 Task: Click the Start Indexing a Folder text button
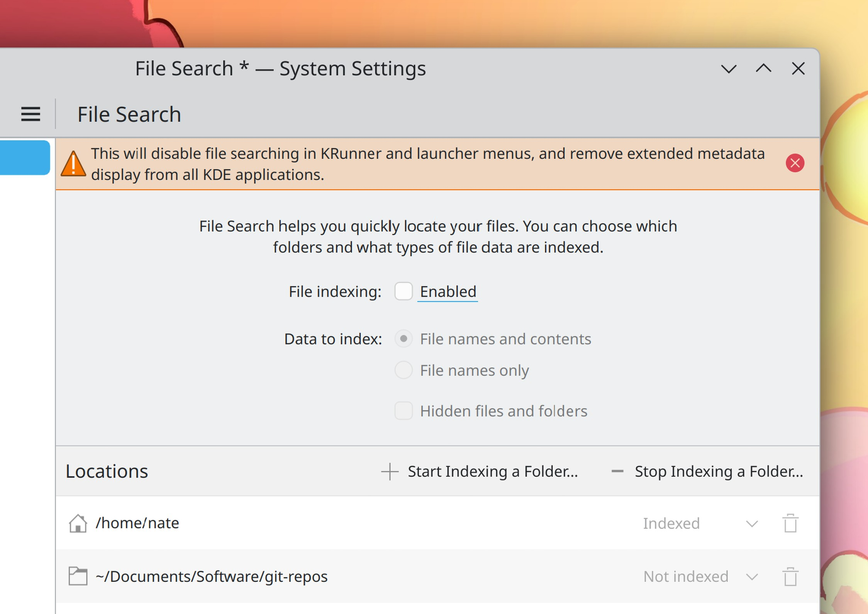coord(492,471)
